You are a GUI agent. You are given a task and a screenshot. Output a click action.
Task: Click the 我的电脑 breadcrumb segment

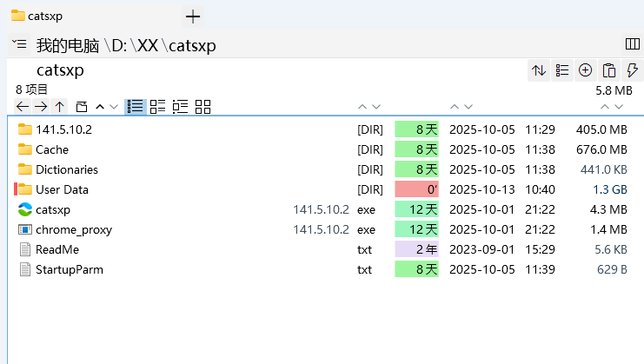click(x=68, y=46)
